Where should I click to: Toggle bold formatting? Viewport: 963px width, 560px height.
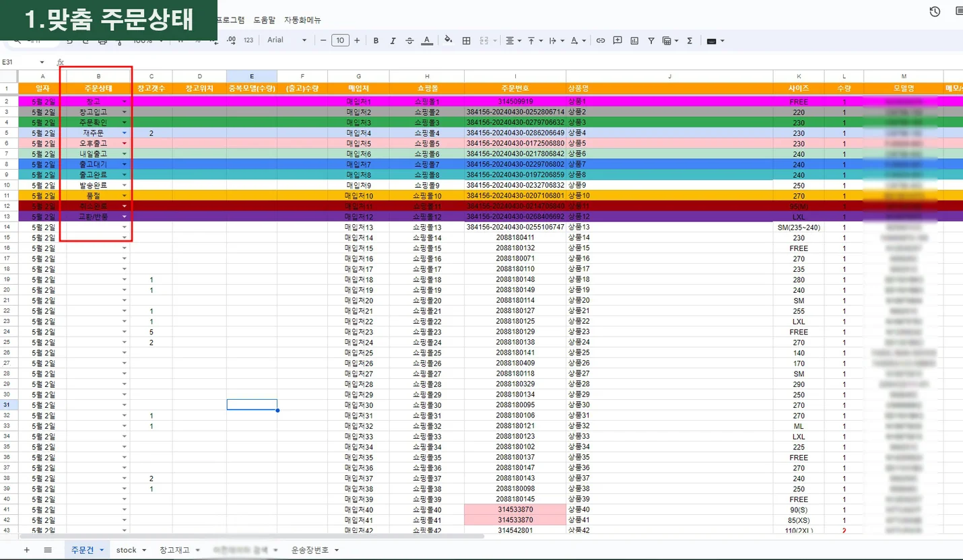point(376,40)
